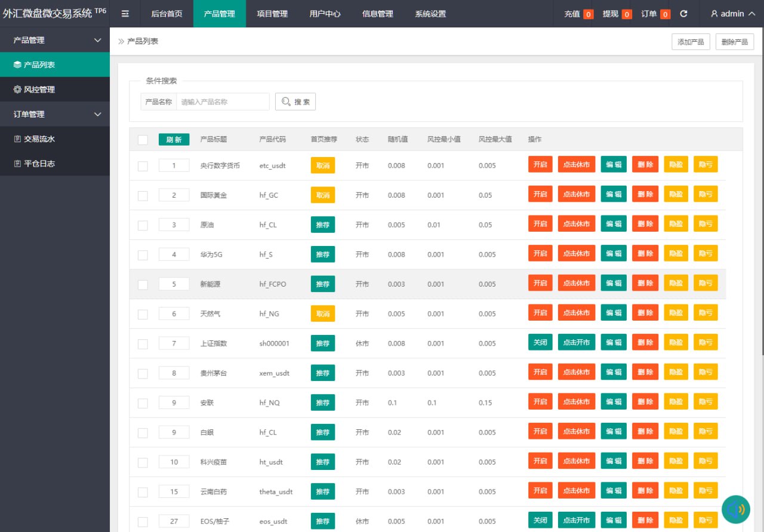Click the 订单 notification badge

[666, 14]
